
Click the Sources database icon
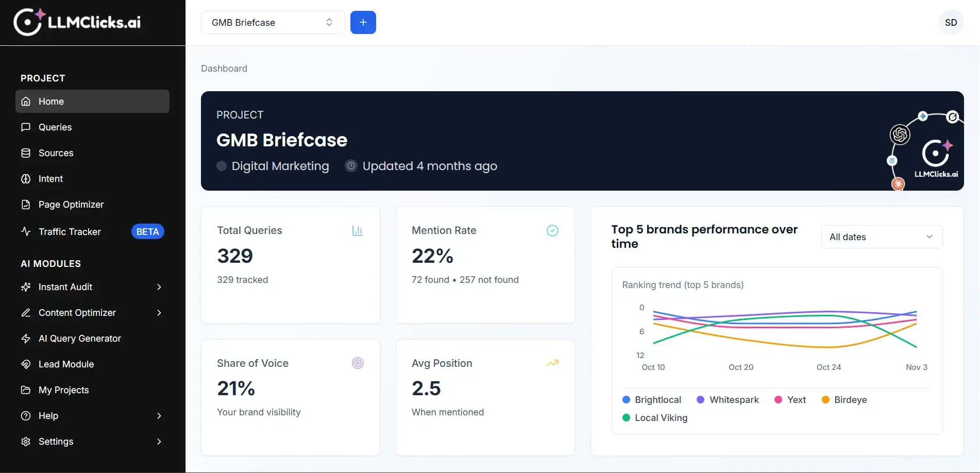(26, 153)
